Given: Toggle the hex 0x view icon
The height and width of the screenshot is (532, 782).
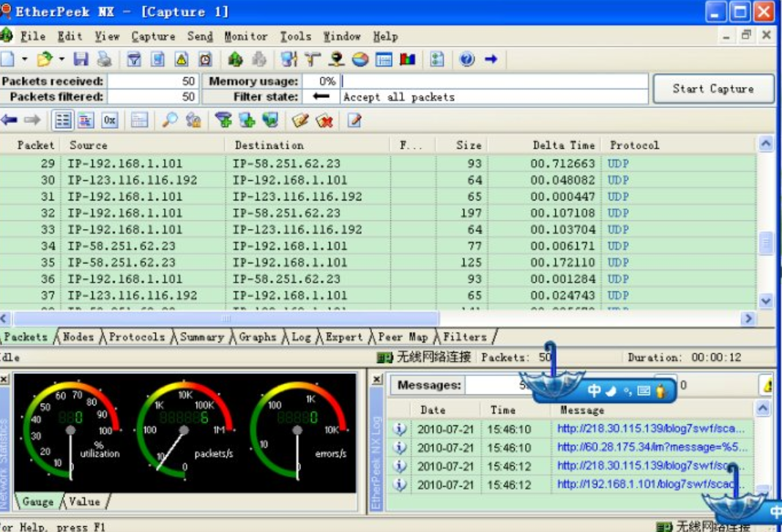Looking at the screenshot, I should coord(110,120).
